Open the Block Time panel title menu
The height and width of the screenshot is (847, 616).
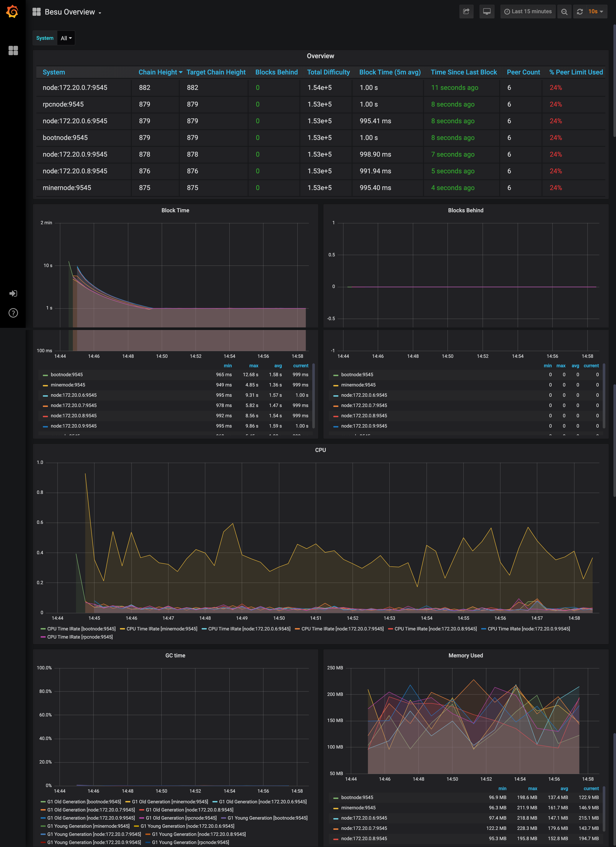pos(175,210)
